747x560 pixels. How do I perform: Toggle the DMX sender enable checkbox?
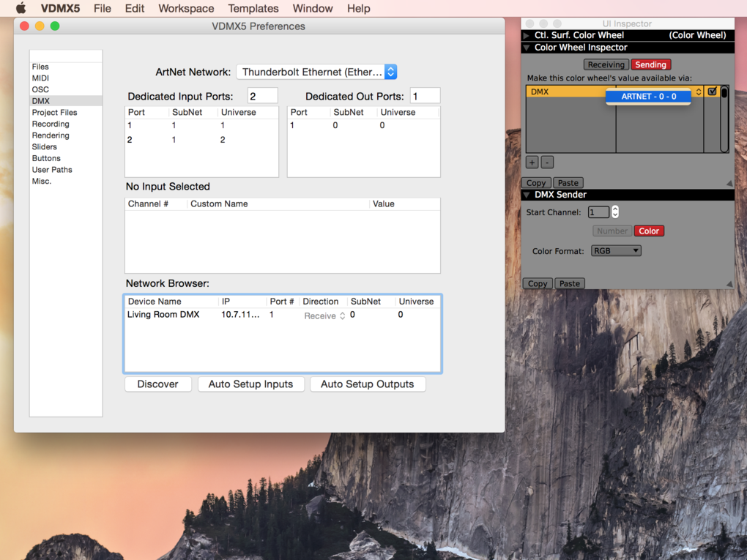[x=712, y=92]
